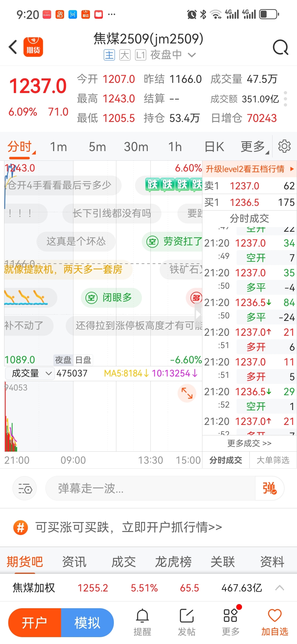Tap the orange hashtag promo icon

[x=21, y=527]
